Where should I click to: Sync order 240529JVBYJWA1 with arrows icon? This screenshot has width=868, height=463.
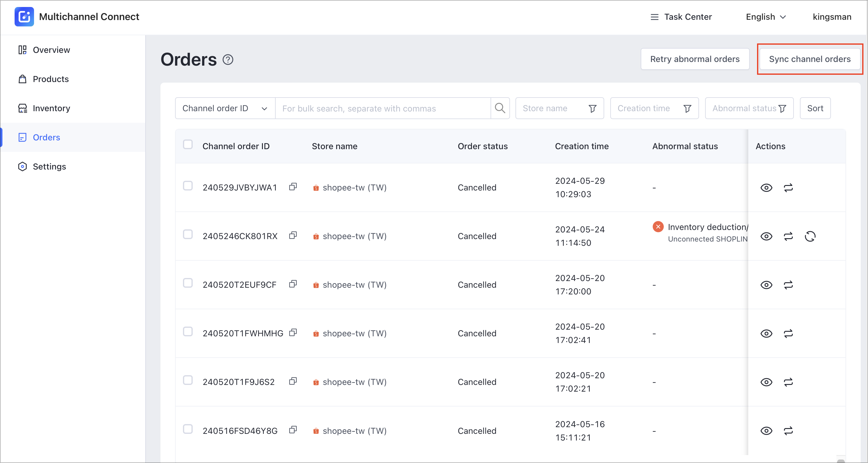coord(788,187)
